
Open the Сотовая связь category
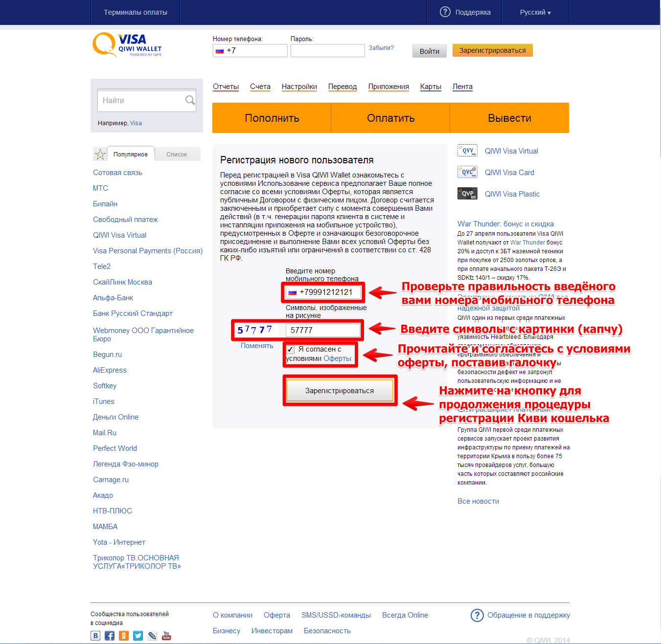pos(117,173)
